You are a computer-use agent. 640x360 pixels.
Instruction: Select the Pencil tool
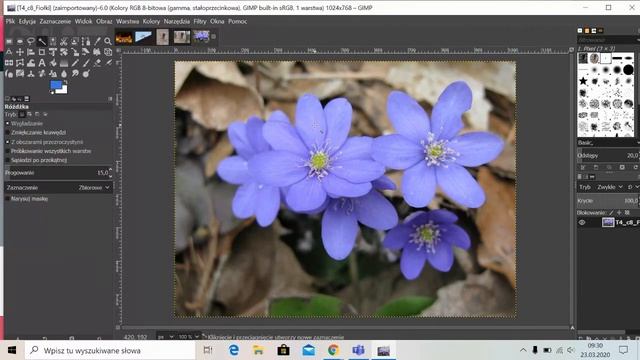(75, 63)
